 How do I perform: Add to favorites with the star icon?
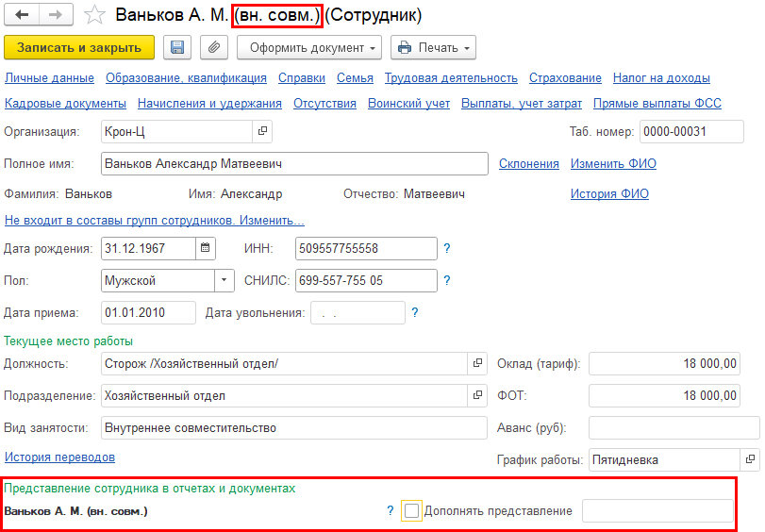click(x=94, y=15)
